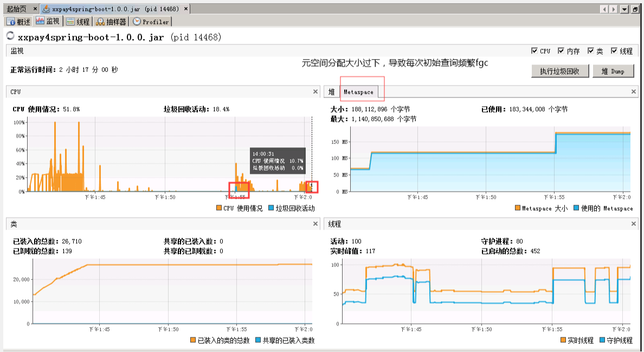Viewport: 644px width, 352px height.
Task: Open the document list dropdown arrow
Action: tap(624, 9)
